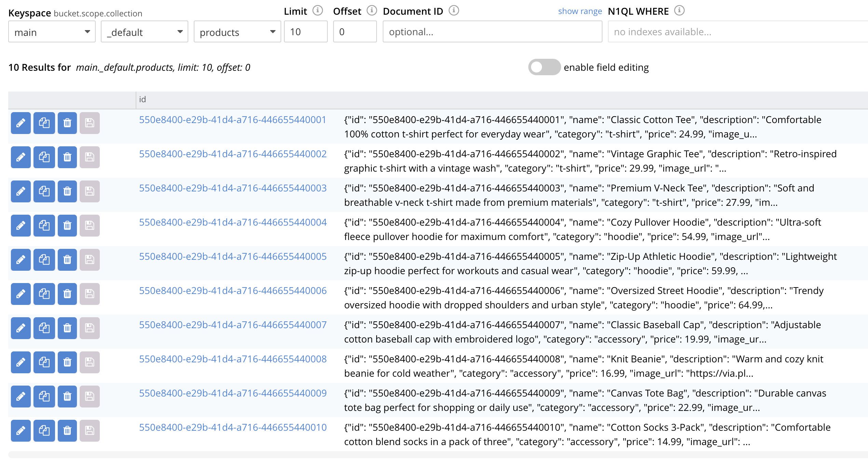The width and height of the screenshot is (868, 469).
Task: Click the save icon for Cozy Pullover Hoodie
Action: [x=90, y=226]
